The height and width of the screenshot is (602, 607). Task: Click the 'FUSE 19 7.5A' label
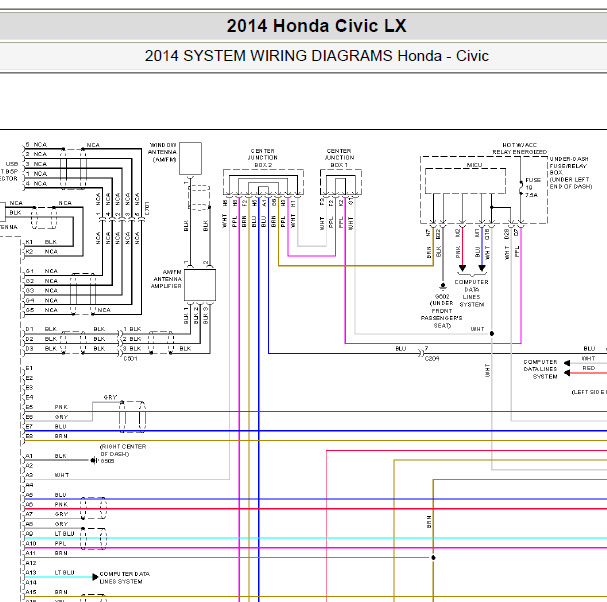click(533, 187)
